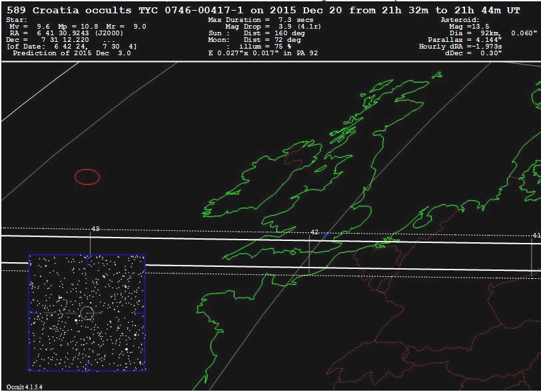Open the blue-bordered star chart inset
The image size is (541, 392).
click(87, 312)
